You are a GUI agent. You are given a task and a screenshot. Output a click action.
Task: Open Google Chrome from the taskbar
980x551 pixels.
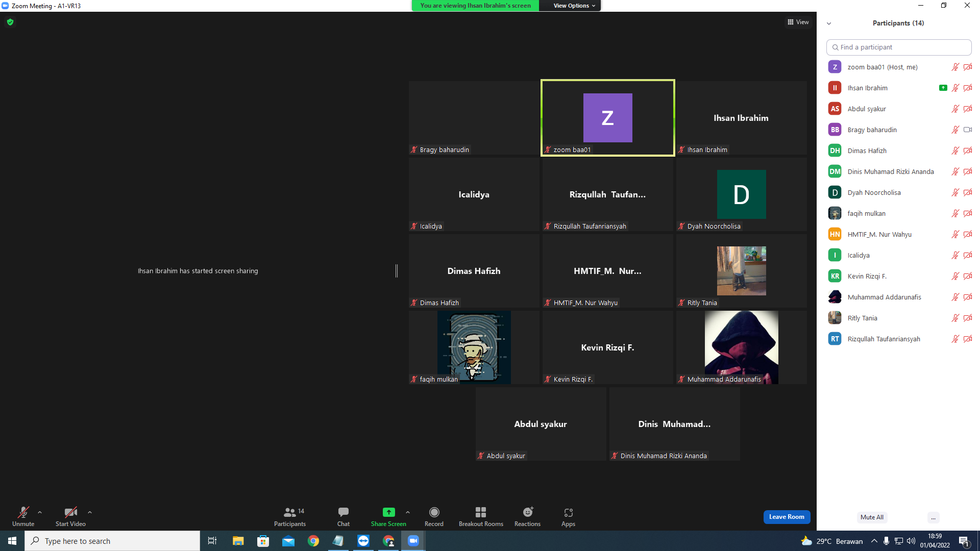pos(313,541)
